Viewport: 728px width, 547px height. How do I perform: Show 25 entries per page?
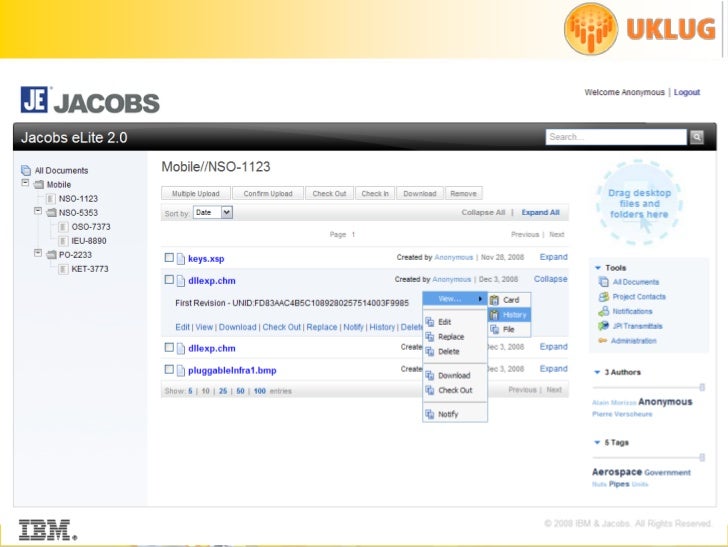223,391
